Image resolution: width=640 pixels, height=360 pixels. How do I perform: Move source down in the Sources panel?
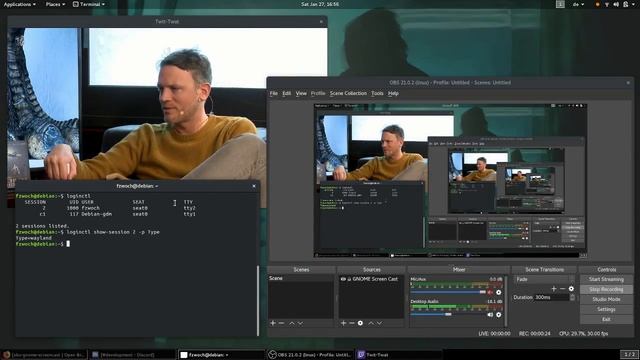(x=380, y=323)
